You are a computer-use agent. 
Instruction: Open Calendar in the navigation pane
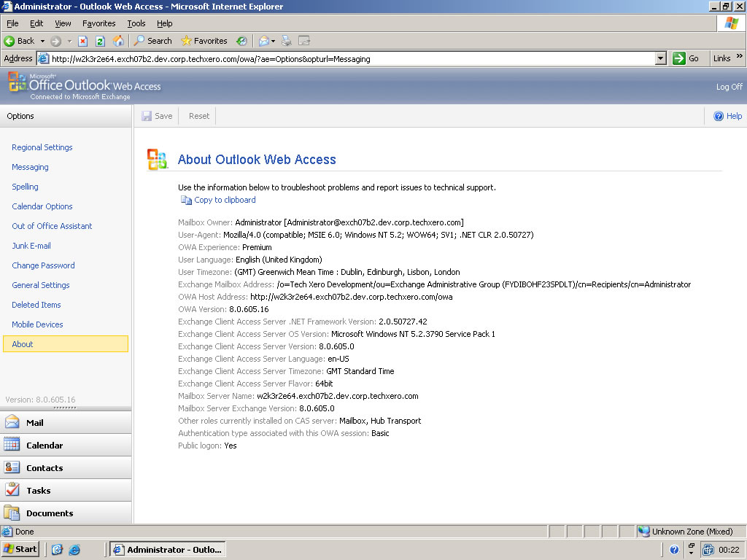(66, 445)
